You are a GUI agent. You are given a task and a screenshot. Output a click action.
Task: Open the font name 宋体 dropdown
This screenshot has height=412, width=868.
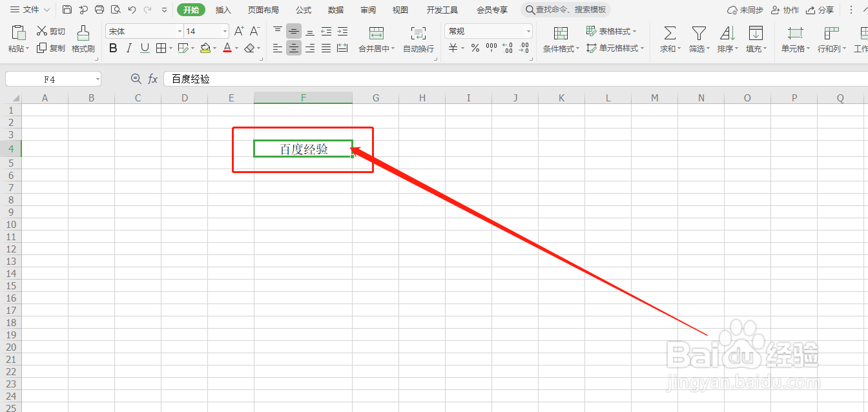180,31
